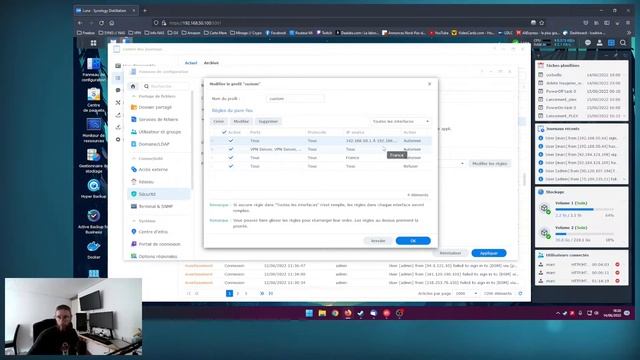This screenshot has height=360, width=640.
Task: Disconnect third connected user red icon
Action: click(617, 281)
